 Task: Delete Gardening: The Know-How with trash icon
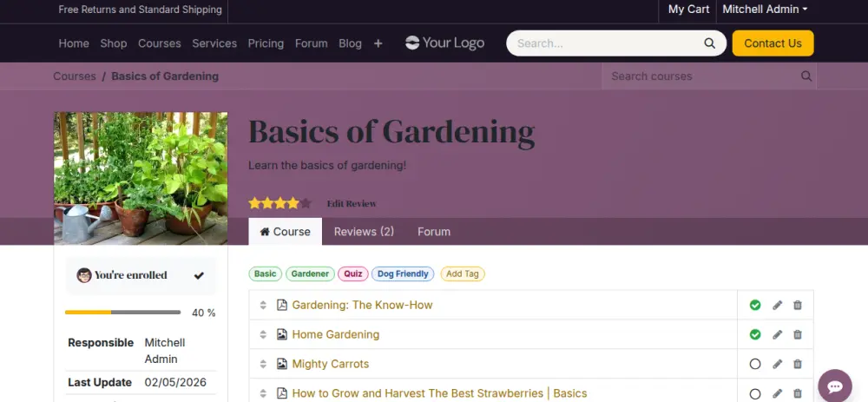pyautogui.click(x=797, y=305)
